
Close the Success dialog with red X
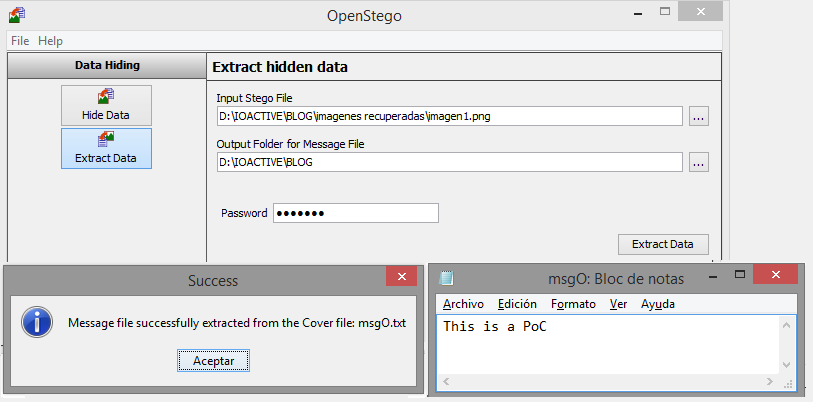[401, 276]
